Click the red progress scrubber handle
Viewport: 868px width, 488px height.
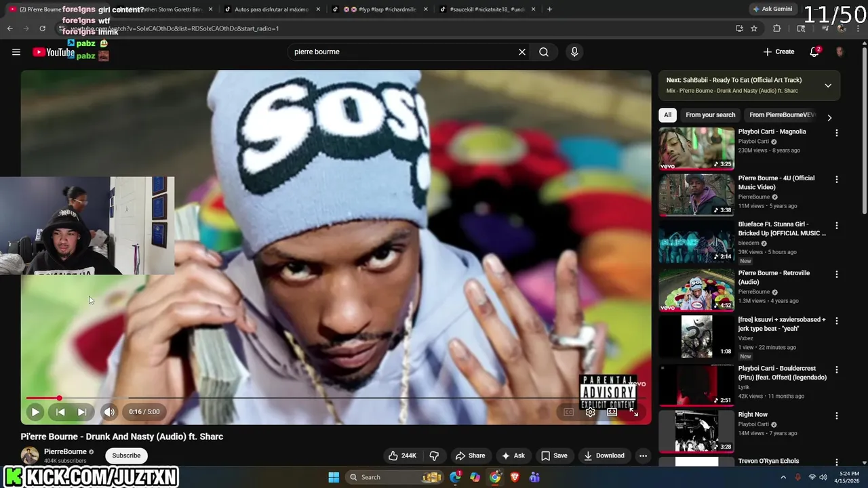coord(59,398)
